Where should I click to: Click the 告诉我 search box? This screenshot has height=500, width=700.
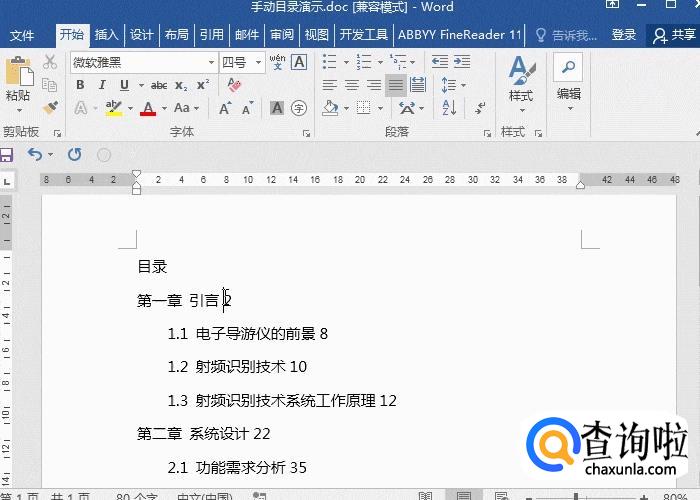pyautogui.click(x=567, y=35)
